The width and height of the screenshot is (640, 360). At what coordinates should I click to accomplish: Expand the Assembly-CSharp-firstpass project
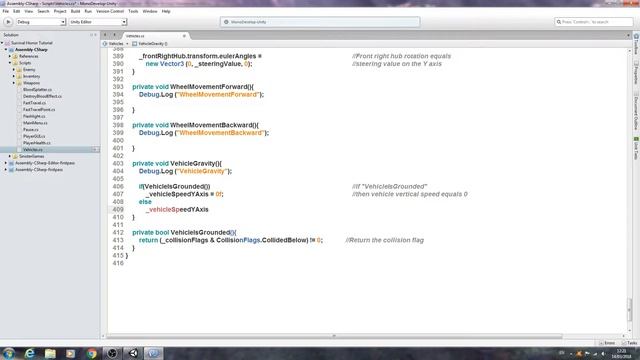click(x=6, y=169)
